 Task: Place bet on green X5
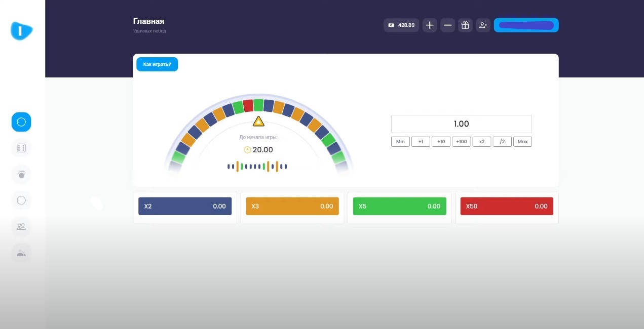pyautogui.click(x=399, y=207)
